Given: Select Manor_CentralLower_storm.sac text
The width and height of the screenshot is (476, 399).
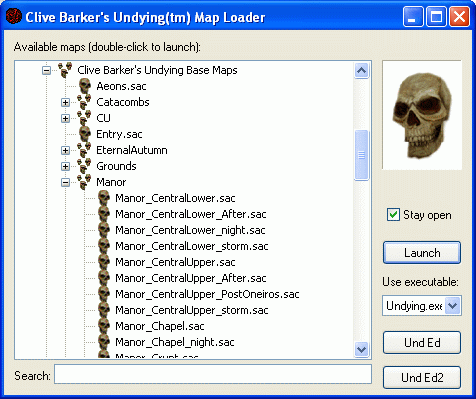Looking at the screenshot, I should [192, 246].
